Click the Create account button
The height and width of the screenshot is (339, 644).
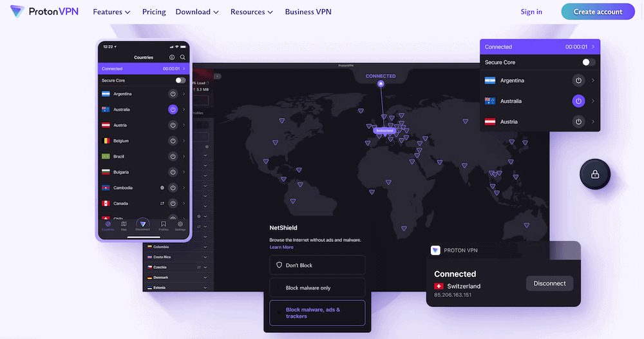(598, 12)
